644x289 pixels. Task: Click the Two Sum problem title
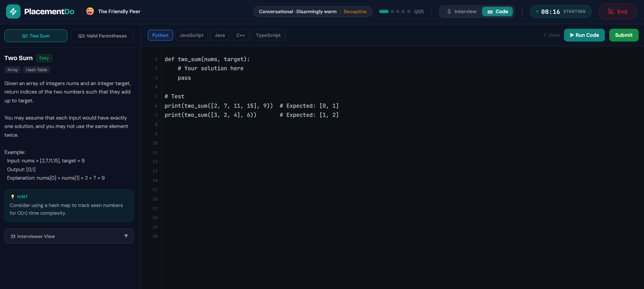[x=19, y=58]
